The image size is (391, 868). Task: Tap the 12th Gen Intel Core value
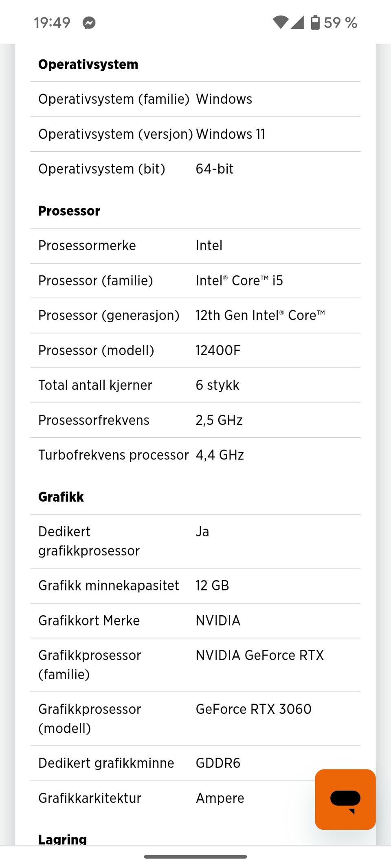click(260, 315)
